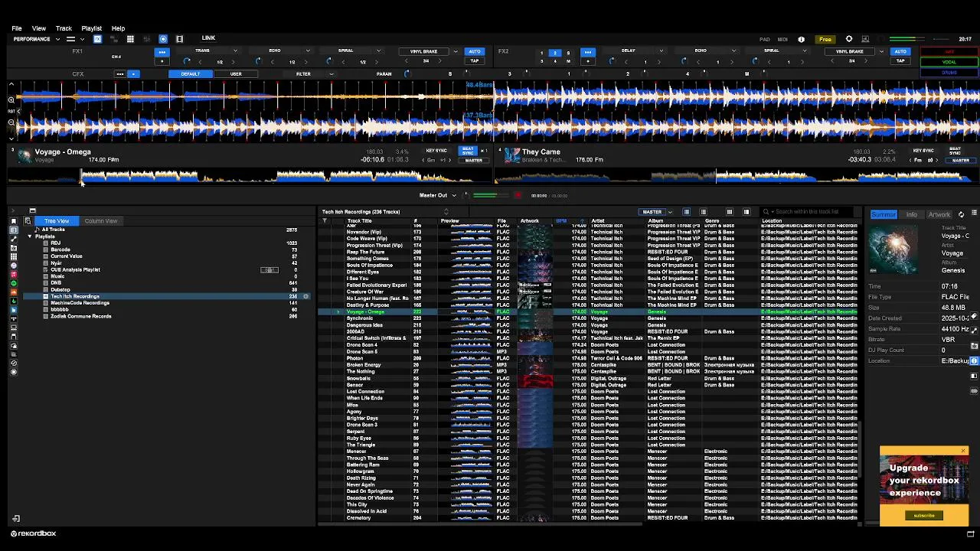Enable FX1 AUTO BPM button
Screen dimensions: 980x551
[475, 51]
